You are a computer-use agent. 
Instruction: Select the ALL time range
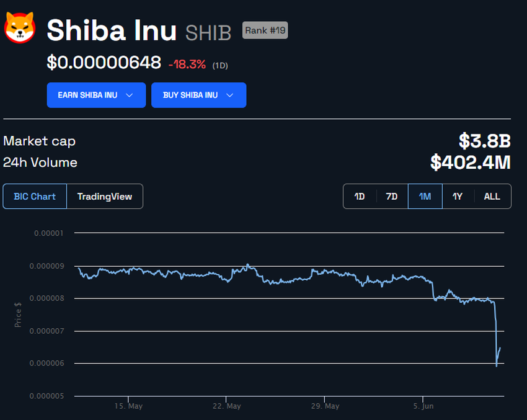click(492, 196)
